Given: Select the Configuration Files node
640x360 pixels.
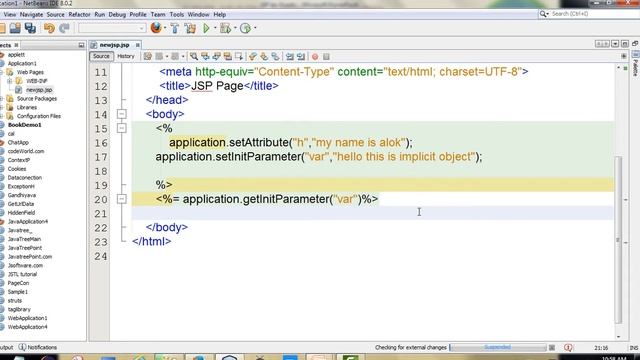Looking at the screenshot, I should click(x=39, y=116).
